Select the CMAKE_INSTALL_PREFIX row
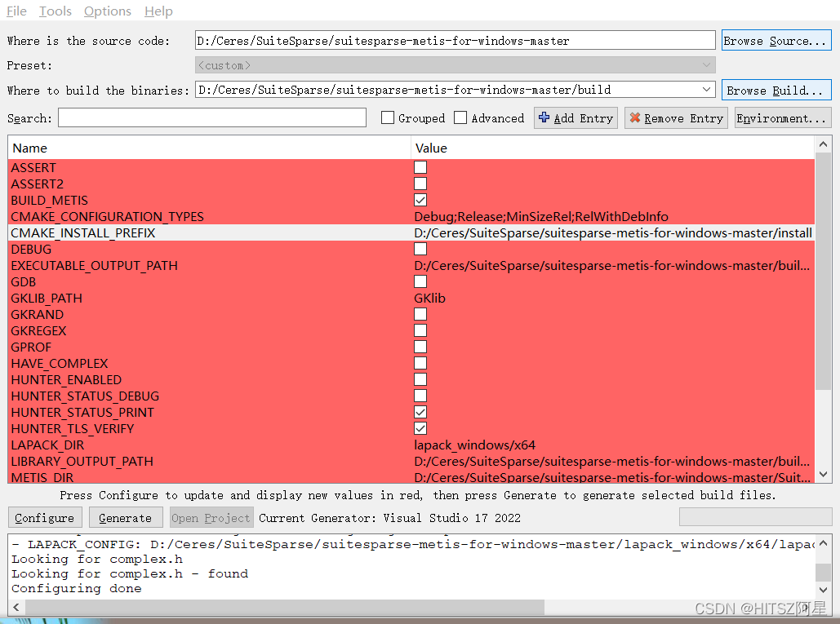The image size is (840, 624). [411, 232]
